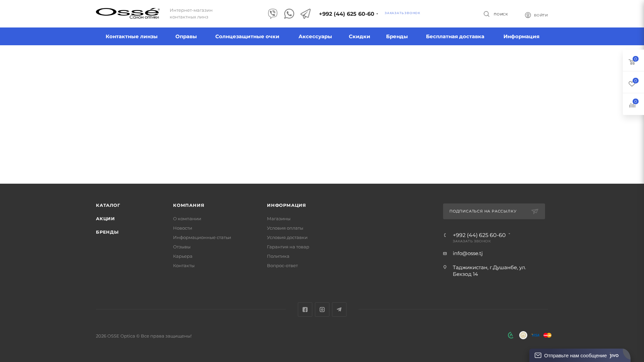The image size is (644, 362).
Task: Click the search magnifier icon
Action: 487,14
